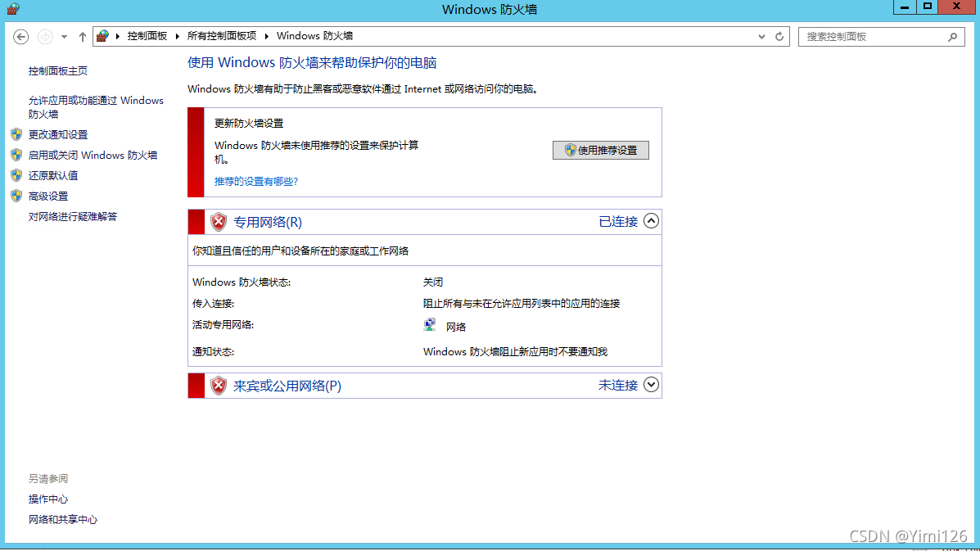
Task: Click the refresh icon in address bar
Action: [779, 37]
